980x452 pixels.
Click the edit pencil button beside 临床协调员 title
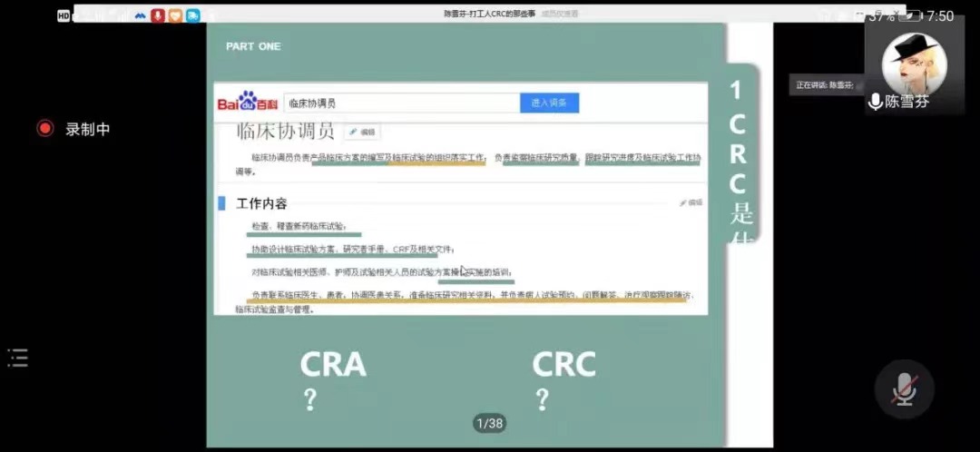(362, 132)
